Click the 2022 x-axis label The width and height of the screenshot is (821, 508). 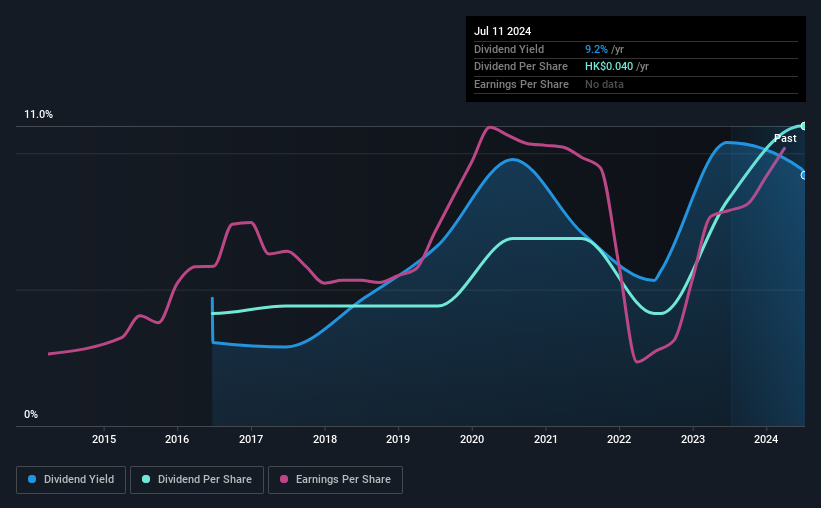[619, 439]
